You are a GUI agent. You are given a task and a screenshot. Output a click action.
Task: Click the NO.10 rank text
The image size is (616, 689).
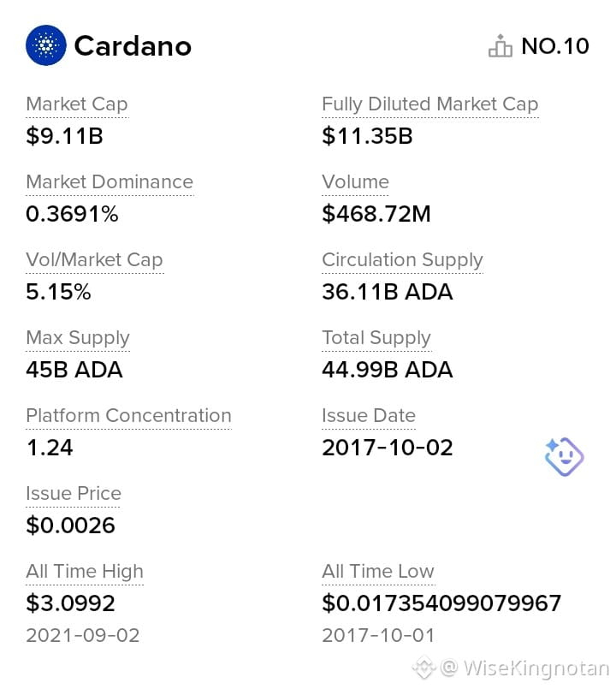[x=555, y=46]
